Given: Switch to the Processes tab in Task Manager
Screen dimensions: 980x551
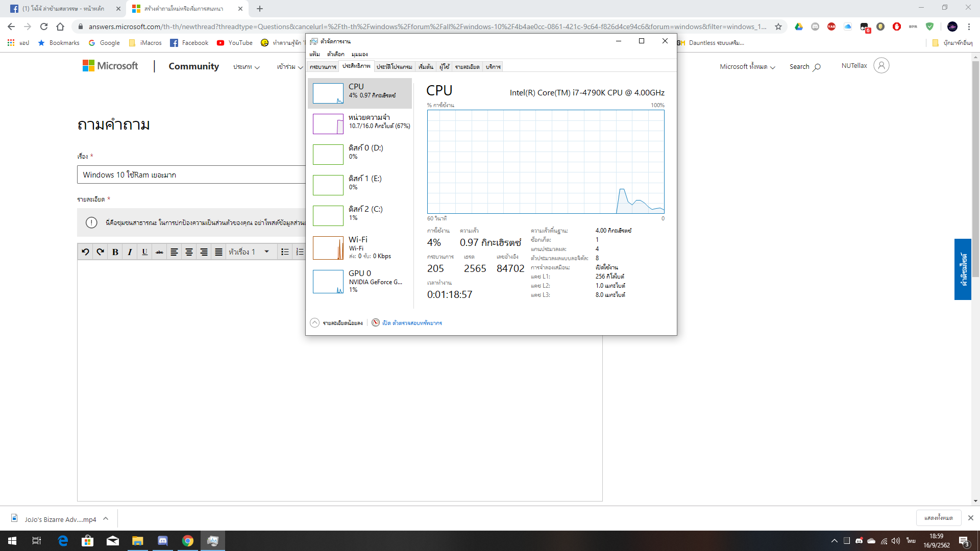Looking at the screenshot, I should (323, 67).
